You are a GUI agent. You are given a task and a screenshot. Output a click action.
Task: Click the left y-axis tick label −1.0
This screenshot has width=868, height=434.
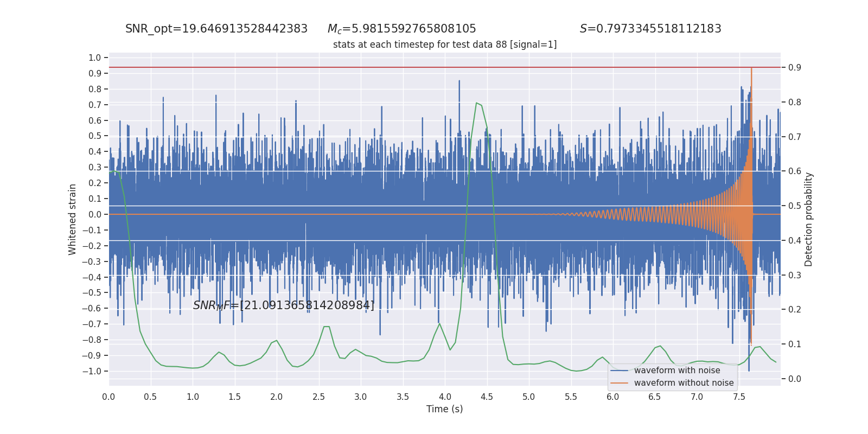coord(92,371)
